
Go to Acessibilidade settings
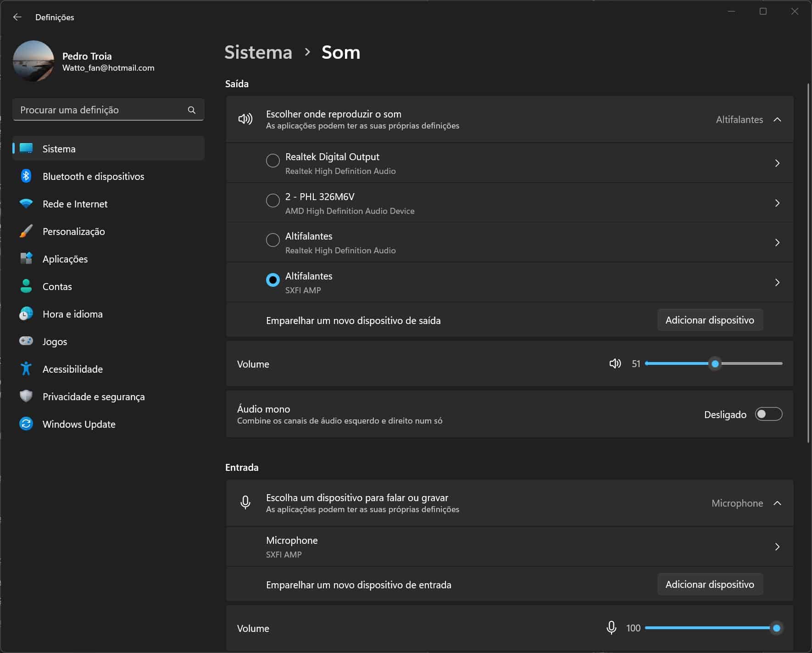(72, 369)
